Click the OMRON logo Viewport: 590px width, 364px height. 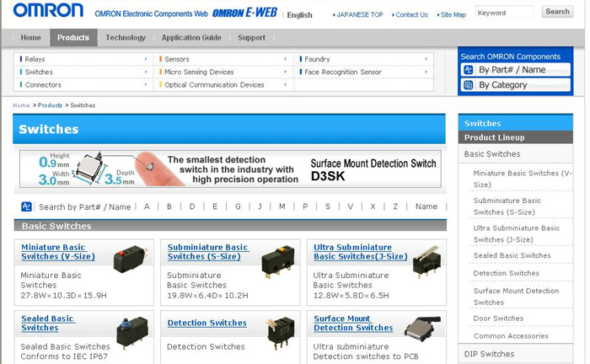48,10
